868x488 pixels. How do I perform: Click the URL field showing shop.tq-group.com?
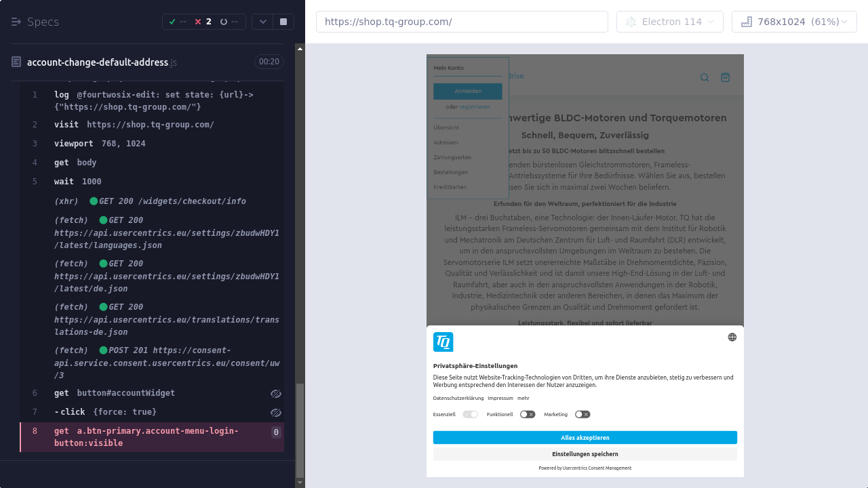462,22
